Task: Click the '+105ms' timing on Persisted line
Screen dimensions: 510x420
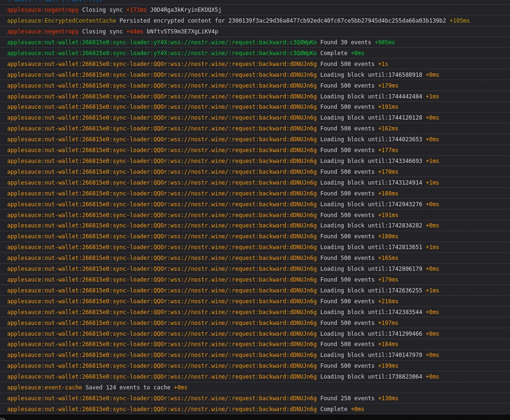Action: (x=460, y=20)
